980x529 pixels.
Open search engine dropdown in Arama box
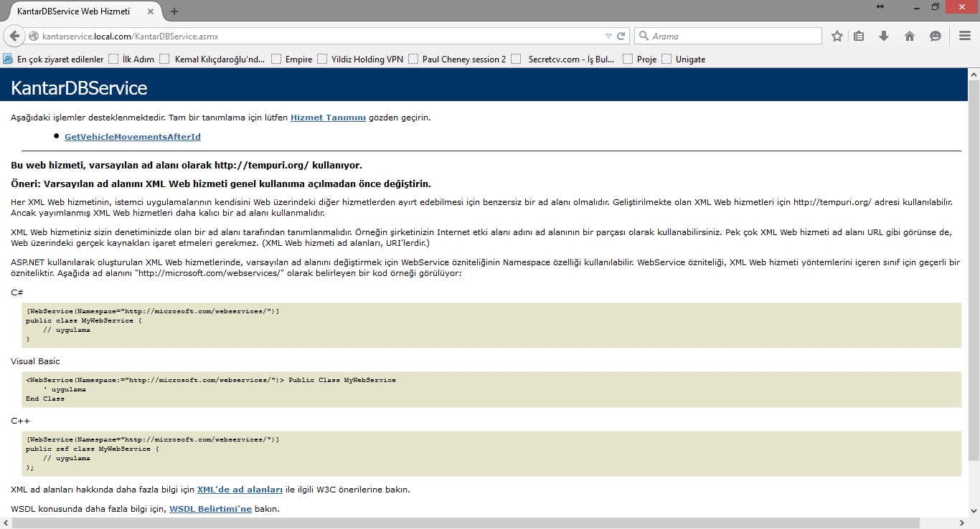[644, 36]
